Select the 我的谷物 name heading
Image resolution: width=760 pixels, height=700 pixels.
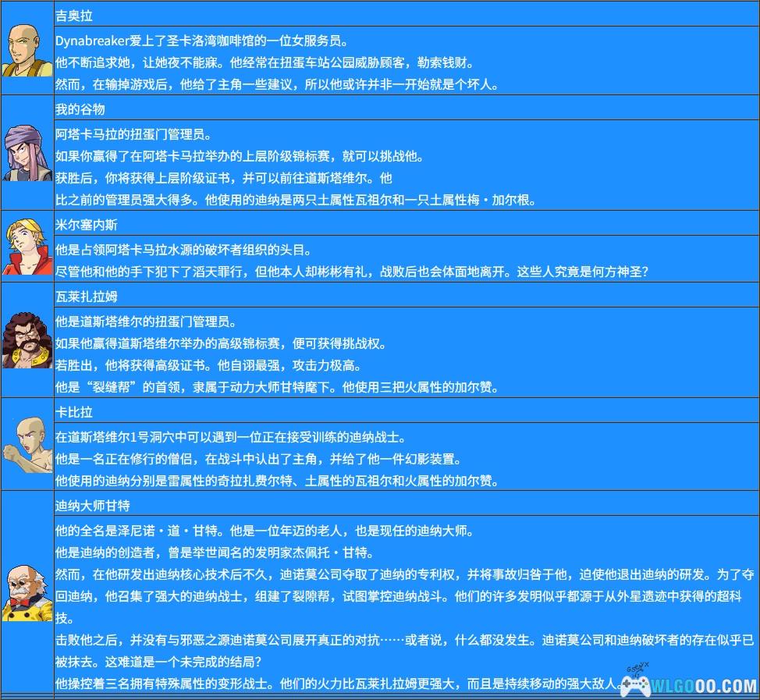(x=80, y=109)
